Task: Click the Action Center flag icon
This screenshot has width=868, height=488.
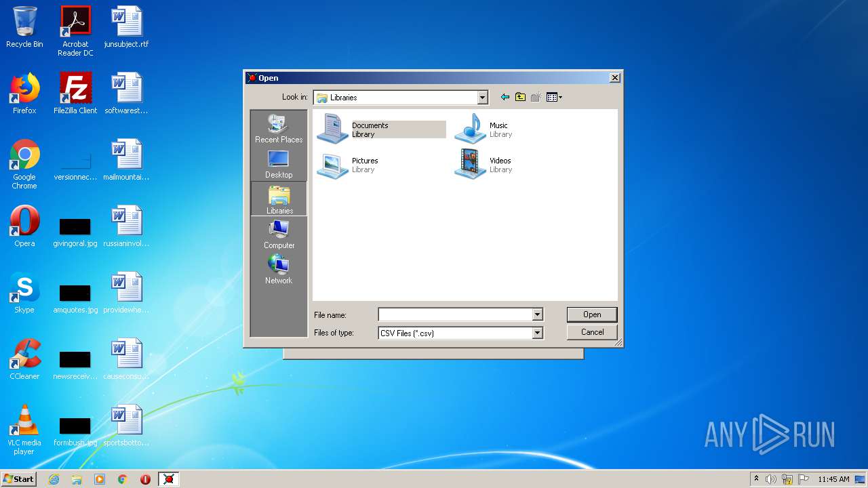Action: coord(804,479)
